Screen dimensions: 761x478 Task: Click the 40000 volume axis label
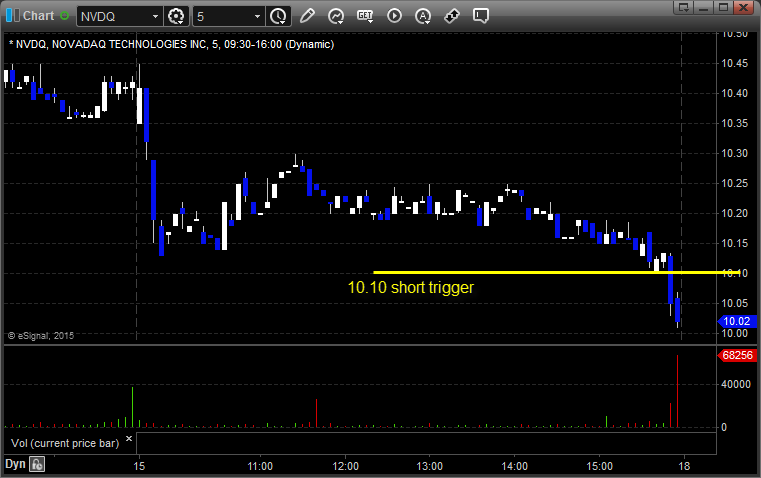(736, 384)
